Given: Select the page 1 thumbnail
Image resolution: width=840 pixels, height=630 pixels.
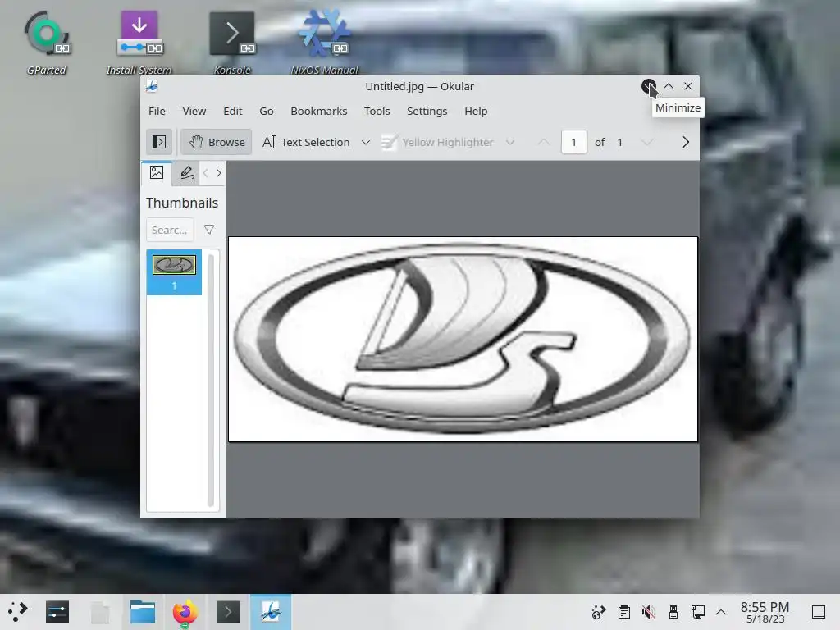Looking at the screenshot, I should (174, 272).
